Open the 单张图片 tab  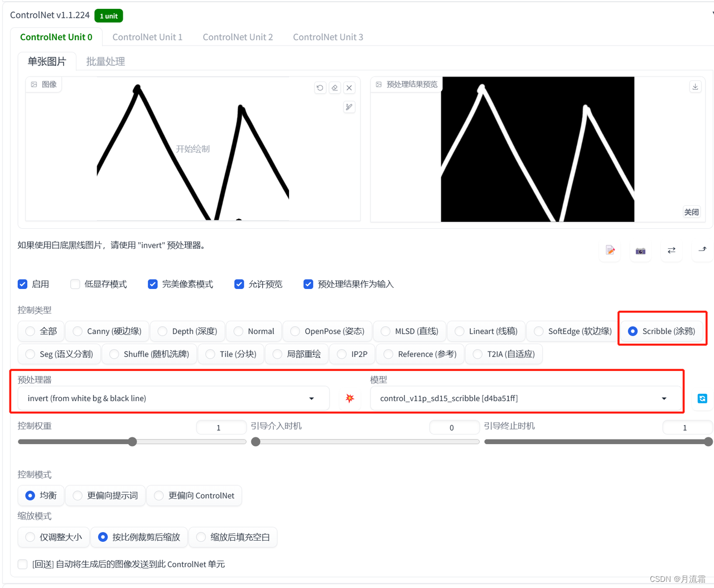click(47, 61)
